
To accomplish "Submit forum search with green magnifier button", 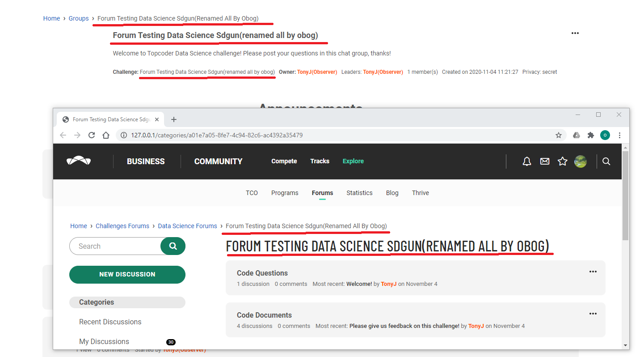I will (173, 246).
